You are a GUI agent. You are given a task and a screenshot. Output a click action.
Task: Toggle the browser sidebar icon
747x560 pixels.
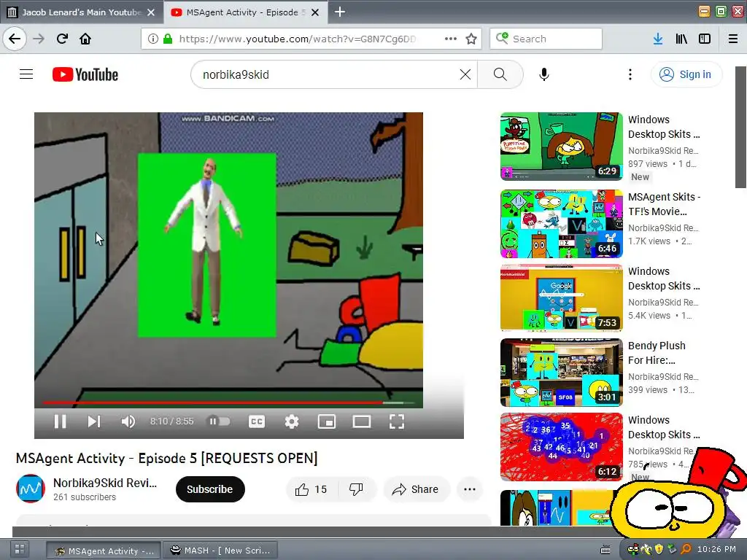click(x=705, y=39)
